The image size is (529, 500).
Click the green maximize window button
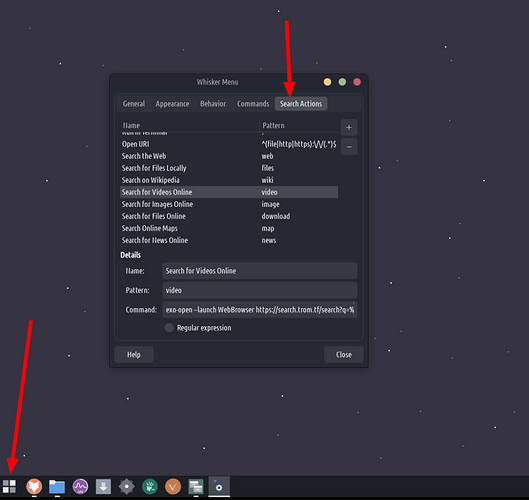pyautogui.click(x=342, y=82)
